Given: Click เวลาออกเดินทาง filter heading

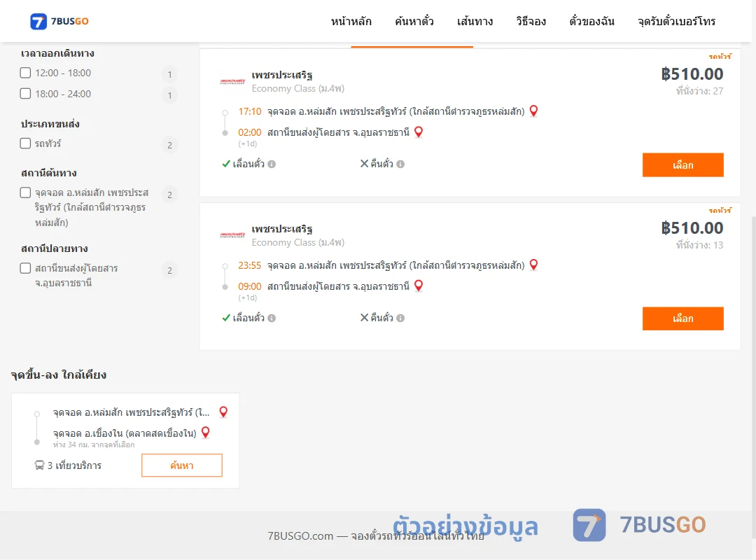Looking at the screenshot, I should point(57,53).
